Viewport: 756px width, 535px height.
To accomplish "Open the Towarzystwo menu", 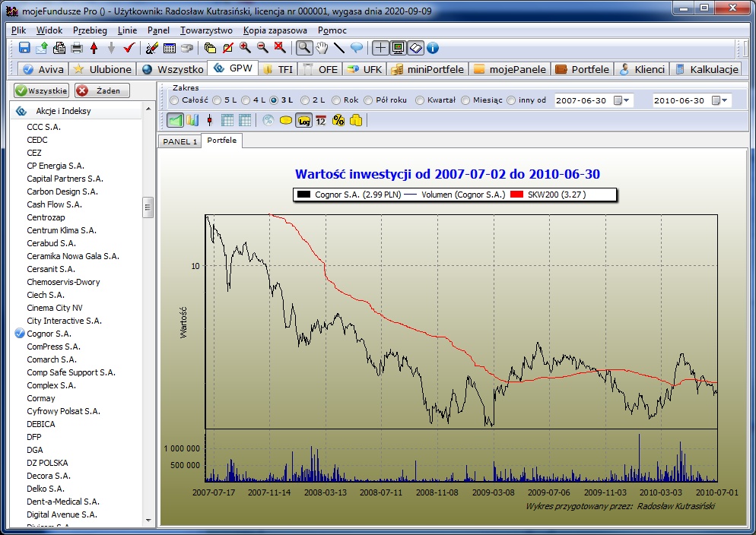I will coord(206,30).
